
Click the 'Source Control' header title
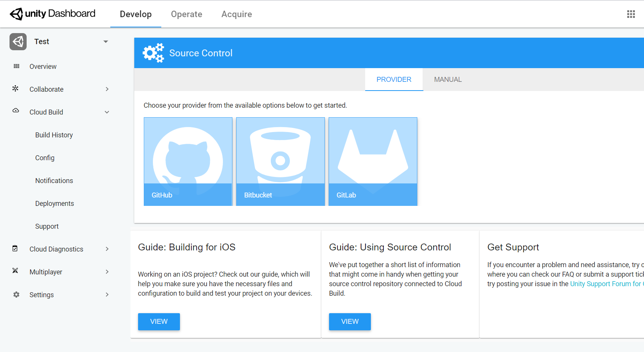click(201, 53)
